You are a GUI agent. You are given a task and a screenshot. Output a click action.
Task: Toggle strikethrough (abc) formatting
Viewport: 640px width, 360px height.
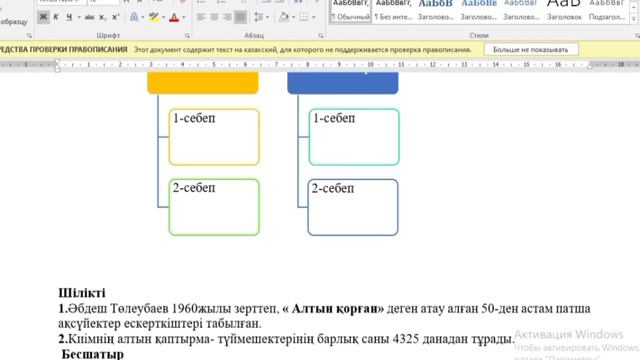pyautogui.click(x=89, y=17)
